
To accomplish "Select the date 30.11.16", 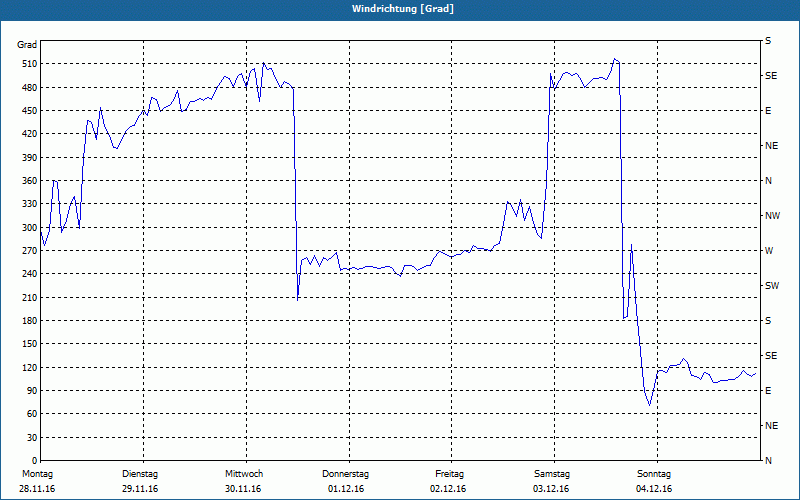I will click(243, 489).
